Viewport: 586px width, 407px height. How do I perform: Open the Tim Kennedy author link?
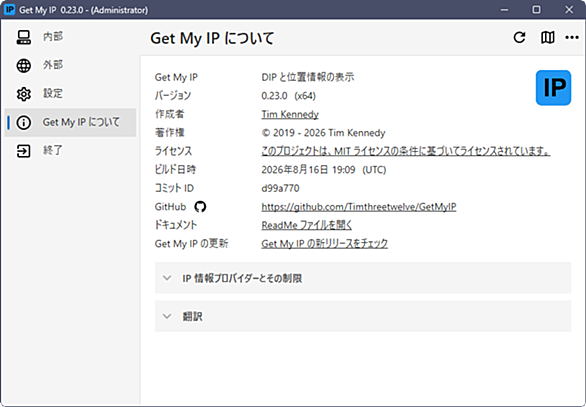coord(290,114)
